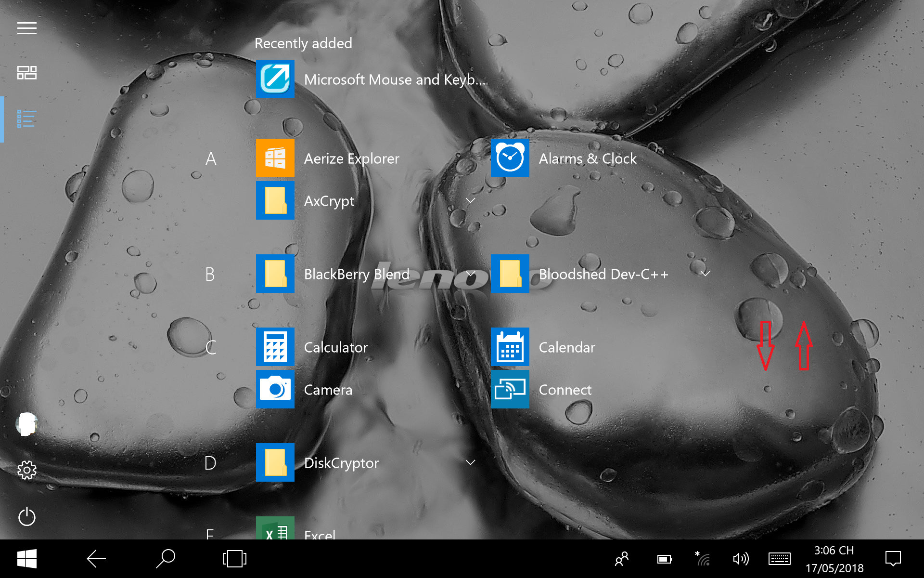Image resolution: width=924 pixels, height=578 pixels.
Task: Open the Excel app icon
Action: pos(275,528)
